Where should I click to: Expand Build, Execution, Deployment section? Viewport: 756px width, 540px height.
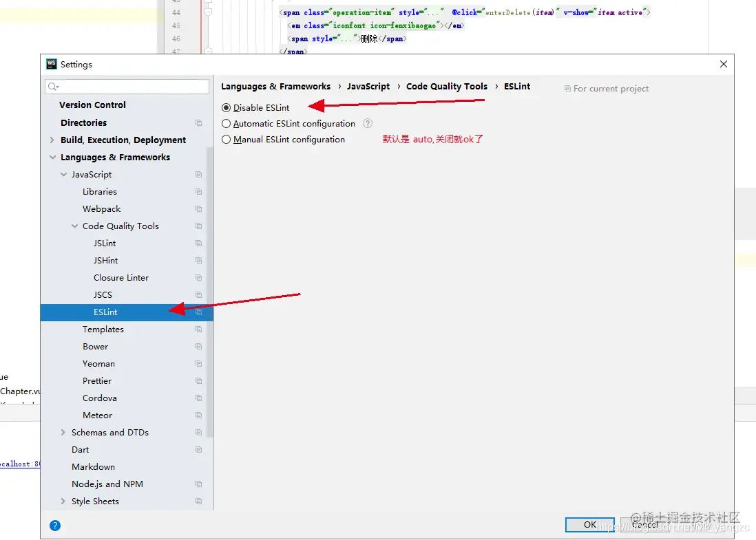(x=52, y=140)
